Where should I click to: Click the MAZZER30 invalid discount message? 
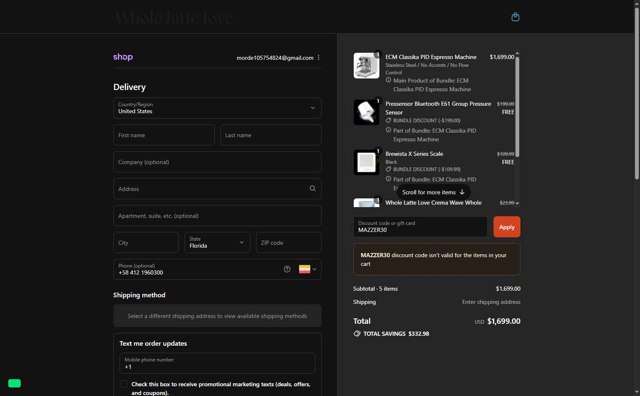[x=437, y=259]
